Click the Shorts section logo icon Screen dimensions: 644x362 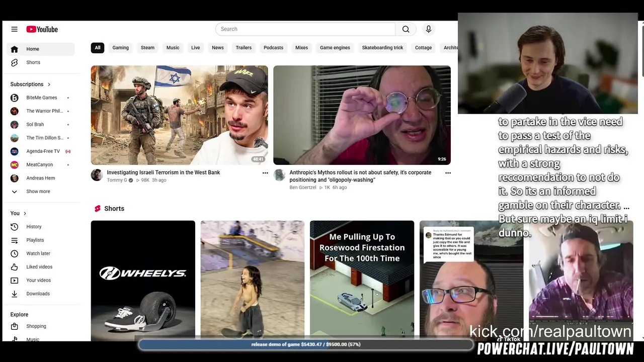tap(97, 209)
